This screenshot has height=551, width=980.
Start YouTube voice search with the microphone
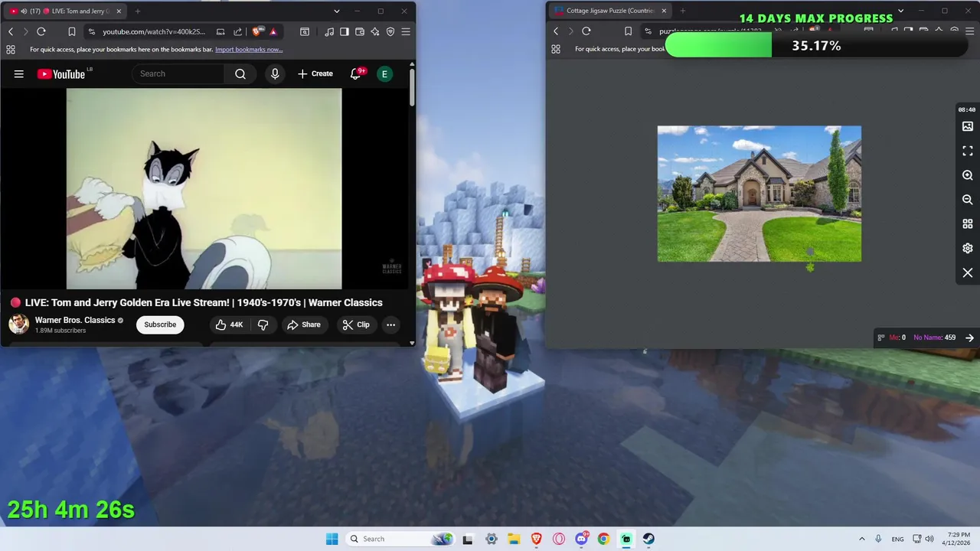275,73
